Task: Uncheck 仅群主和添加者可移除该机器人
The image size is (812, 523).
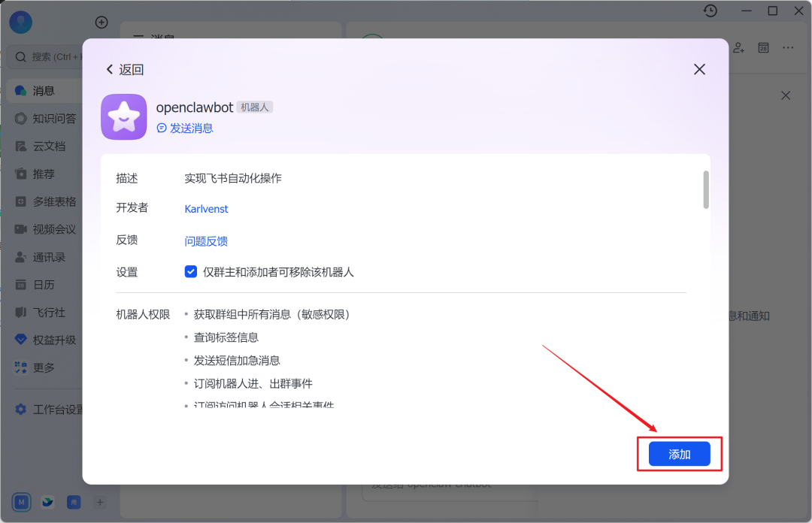Action: coord(191,271)
